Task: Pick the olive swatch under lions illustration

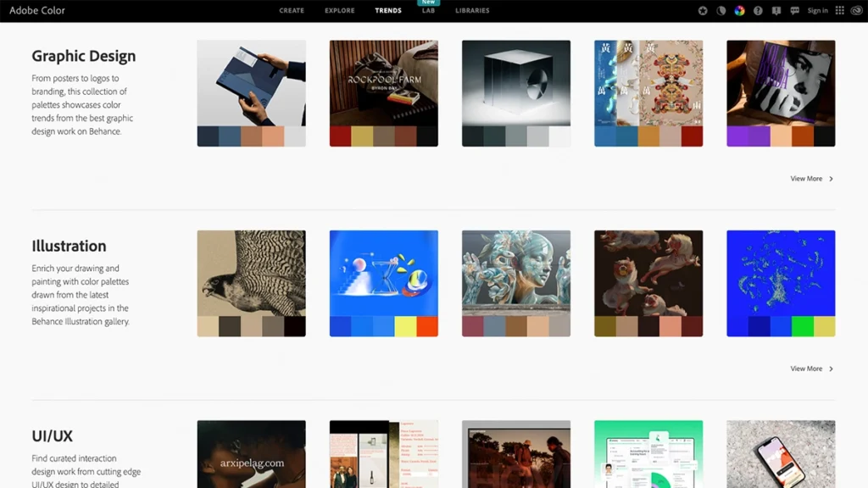Action: pyautogui.click(x=605, y=326)
